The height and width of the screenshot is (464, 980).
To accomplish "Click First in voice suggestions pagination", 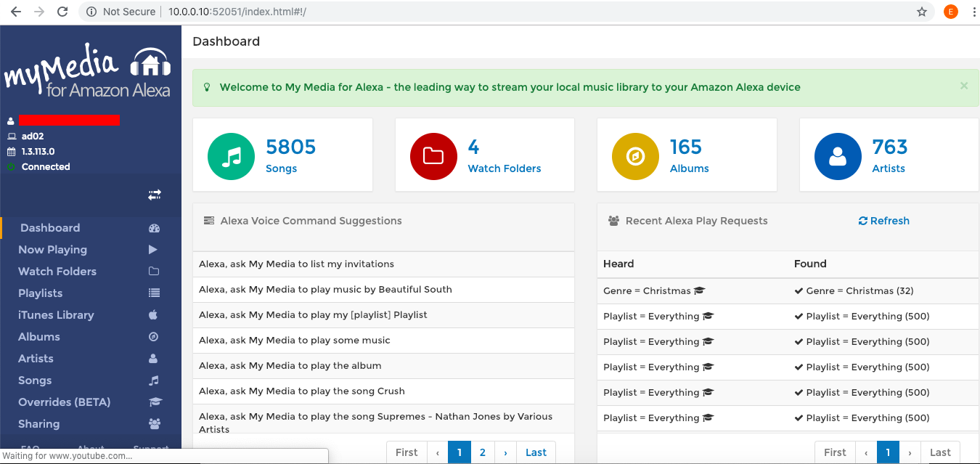I will click(407, 452).
